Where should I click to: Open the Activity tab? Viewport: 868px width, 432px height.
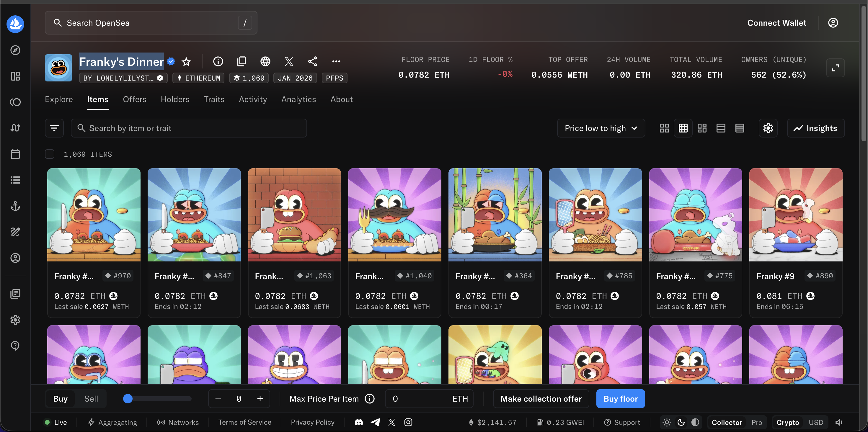(253, 99)
